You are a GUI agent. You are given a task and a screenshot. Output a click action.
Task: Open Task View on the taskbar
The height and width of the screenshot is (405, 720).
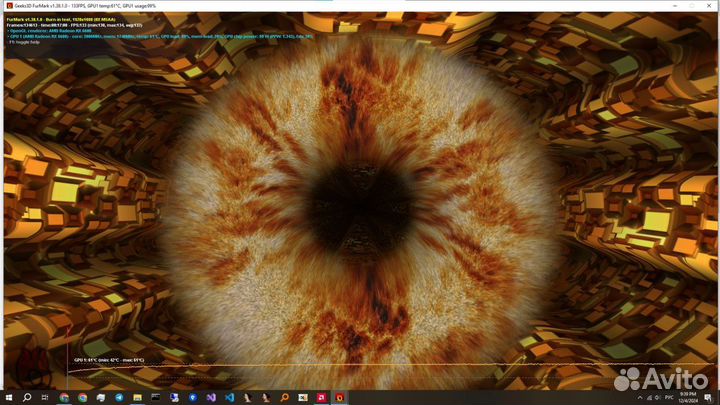click(x=45, y=397)
